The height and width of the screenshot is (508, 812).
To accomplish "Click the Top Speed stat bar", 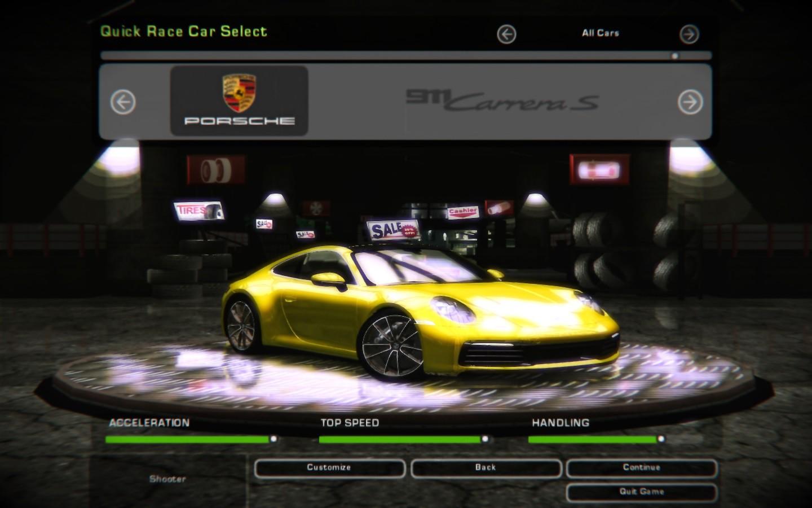I will 404,439.
